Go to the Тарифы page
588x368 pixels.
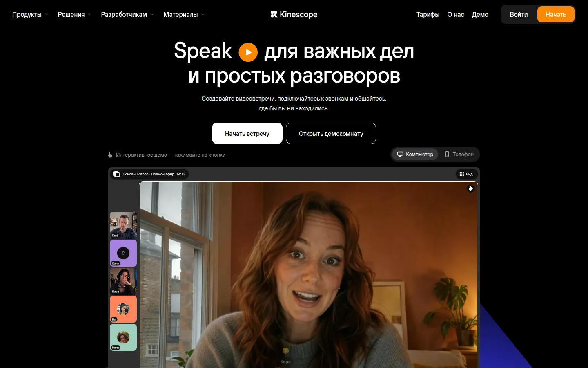(428, 14)
